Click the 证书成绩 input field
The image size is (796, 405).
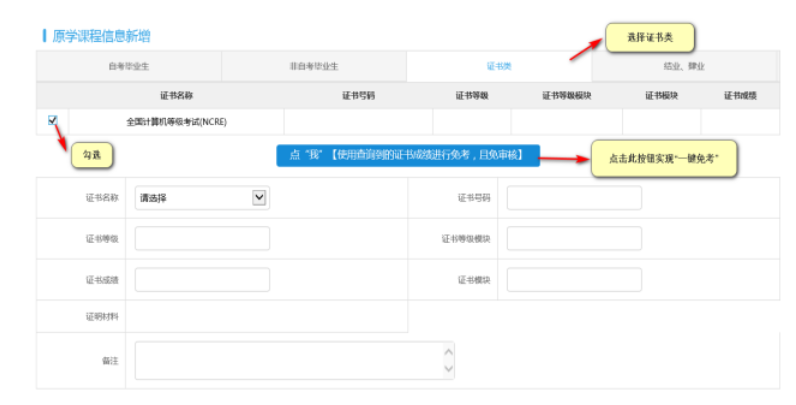click(202, 280)
